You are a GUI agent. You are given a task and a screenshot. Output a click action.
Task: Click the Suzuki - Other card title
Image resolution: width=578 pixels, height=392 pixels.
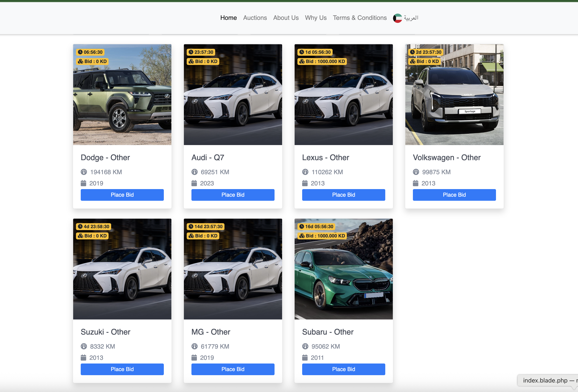pos(106,332)
